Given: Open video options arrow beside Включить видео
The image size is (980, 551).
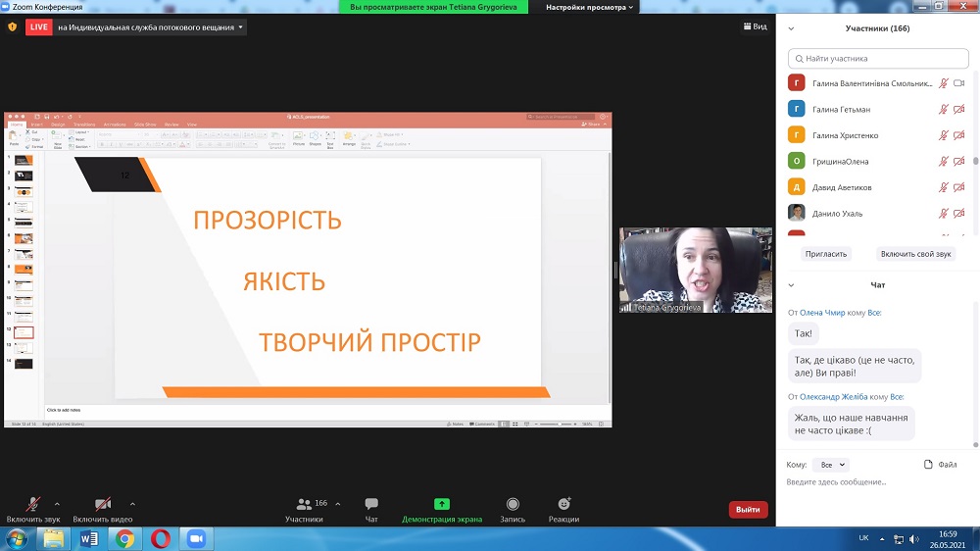Looking at the screenshot, I should [x=132, y=504].
